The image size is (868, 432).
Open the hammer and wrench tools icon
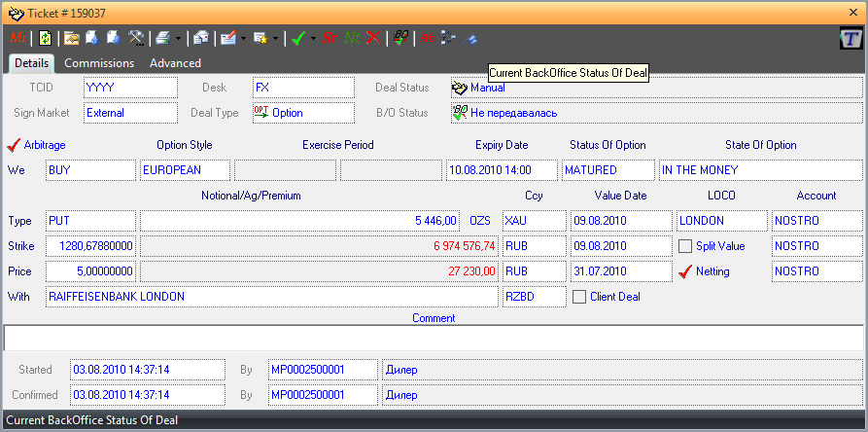[136, 38]
